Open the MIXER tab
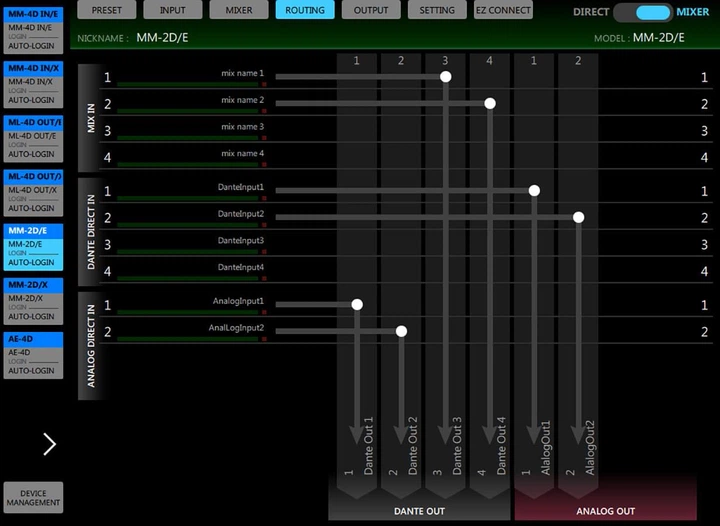 [x=239, y=10]
